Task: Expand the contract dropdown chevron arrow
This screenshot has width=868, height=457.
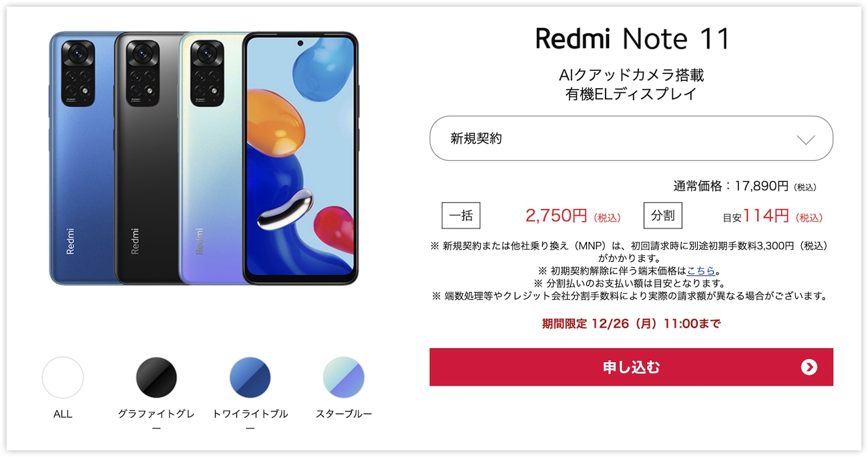Action: pyautogui.click(x=806, y=140)
